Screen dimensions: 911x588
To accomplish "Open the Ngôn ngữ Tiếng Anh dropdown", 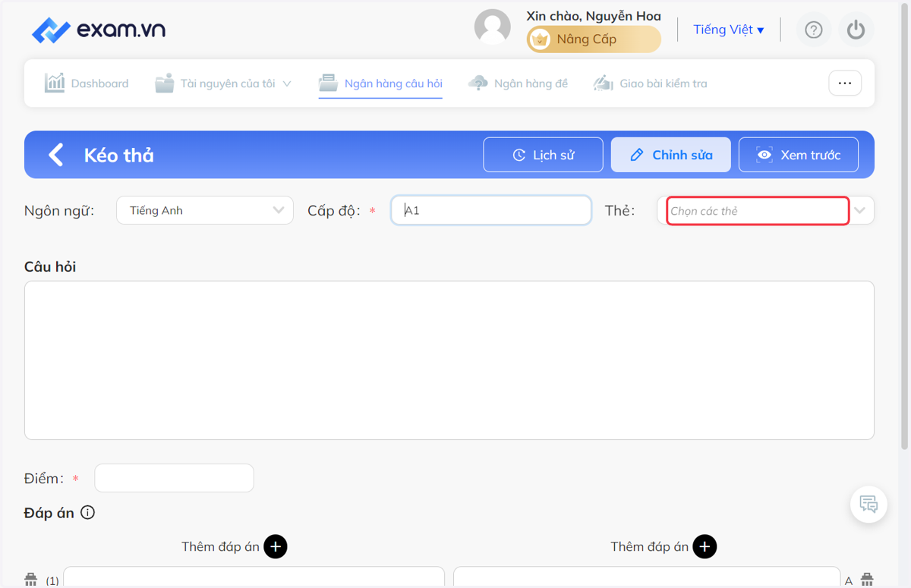I will [x=205, y=210].
